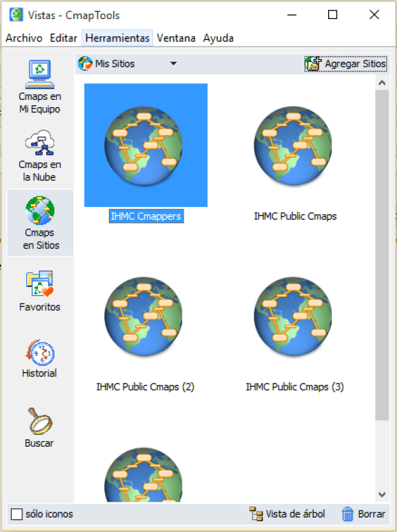Select the IHMC Public Cmaps globe
The height and width of the screenshot is (532, 397).
click(x=295, y=145)
